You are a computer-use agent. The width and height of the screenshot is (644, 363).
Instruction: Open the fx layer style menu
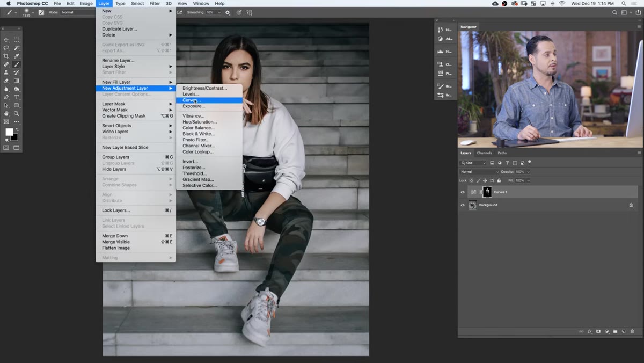tap(590, 331)
